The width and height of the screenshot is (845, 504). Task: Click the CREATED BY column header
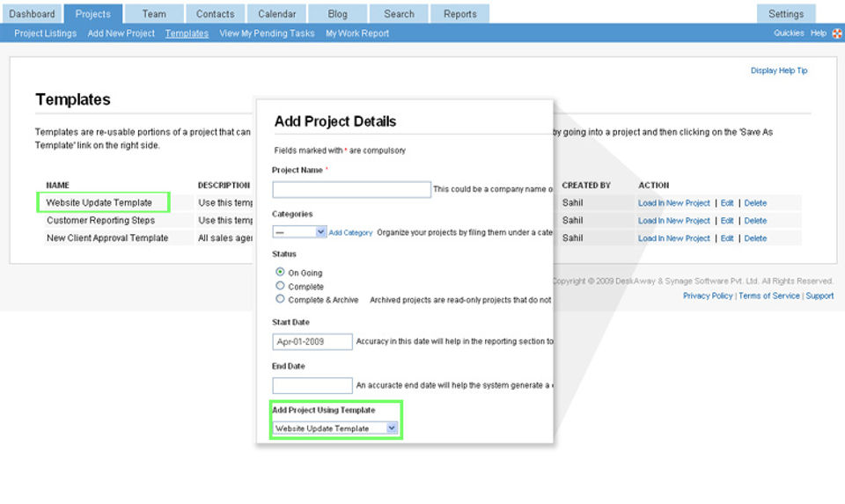[x=586, y=186]
